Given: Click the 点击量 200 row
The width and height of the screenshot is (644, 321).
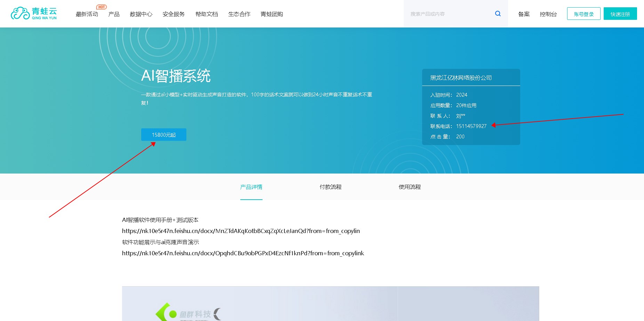Looking at the screenshot, I should [447, 137].
